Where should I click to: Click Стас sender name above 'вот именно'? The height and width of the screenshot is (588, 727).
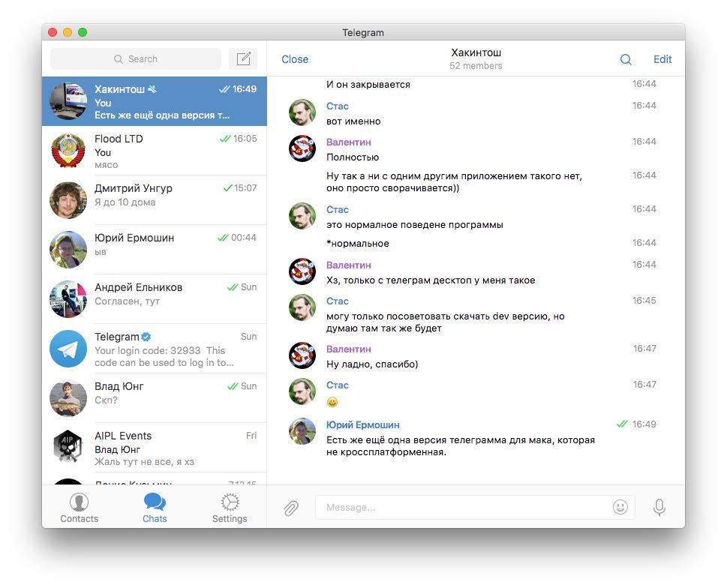click(x=337, y=106)
